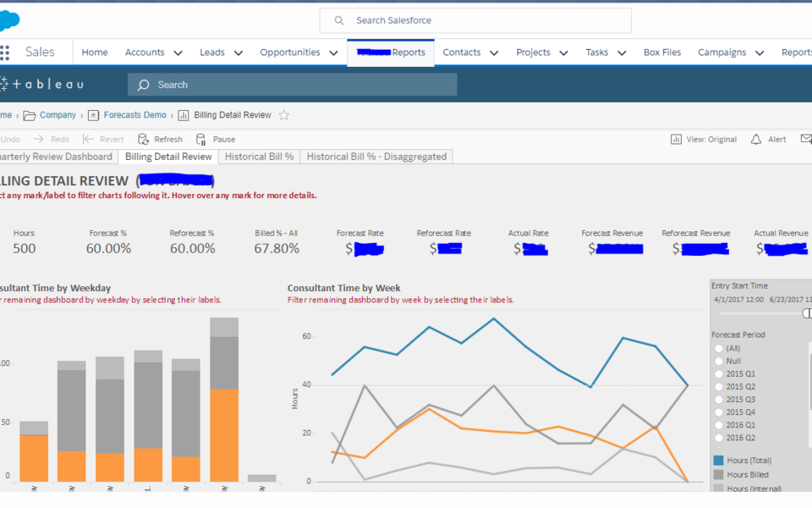Switch to Quarterly Review Dashboard tab
This screenshot has height=508, width=812.
57,157
